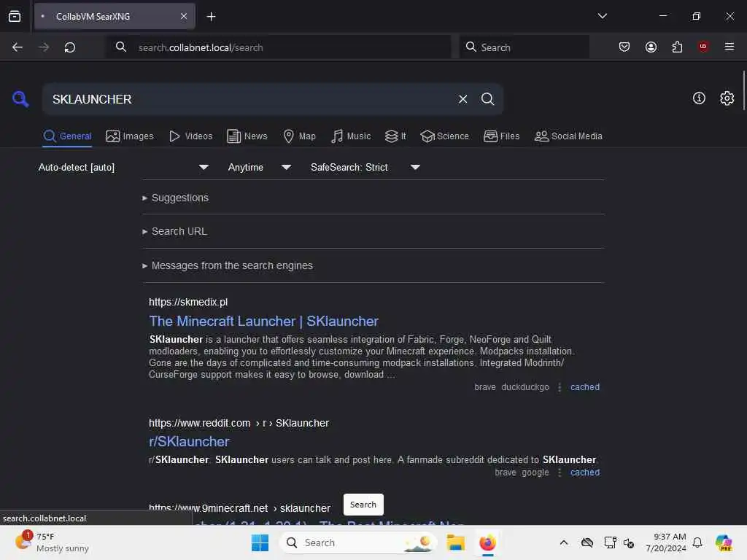The height and width of the screenshot is (560, 747).
Task: Click the 9minecraft.net sklauncher URL
Action: pos(239,508)
